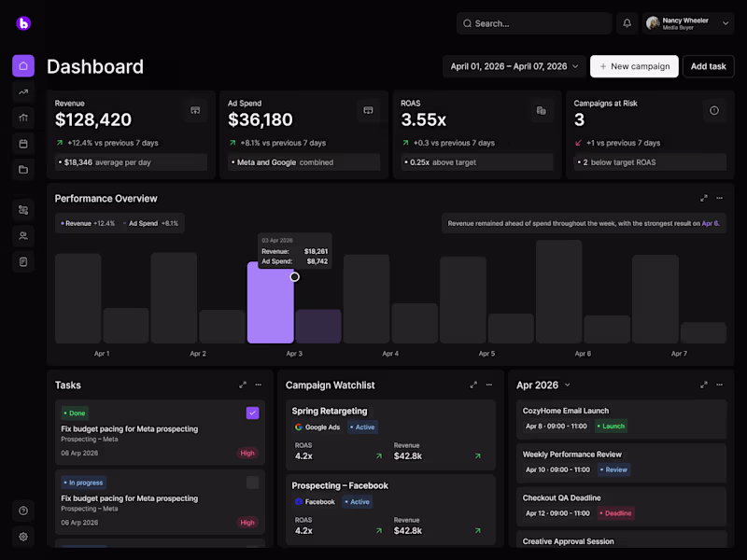
Task: Open the Nancy Wheeler profile menu
Action: coord(687,23)
